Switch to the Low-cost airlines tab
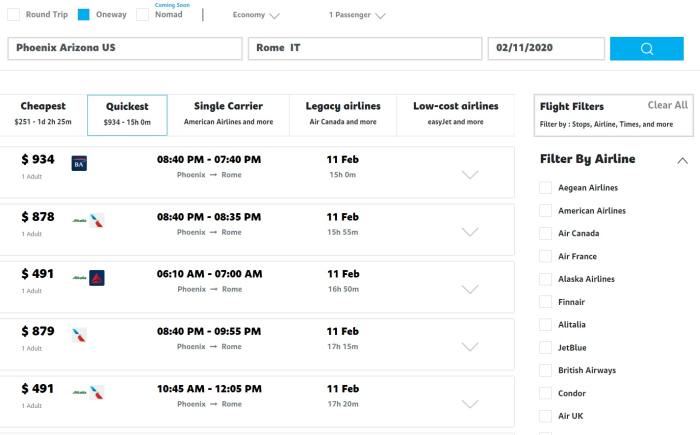The height and width of the screenshot is (435, 700). (x=455, y=114)
